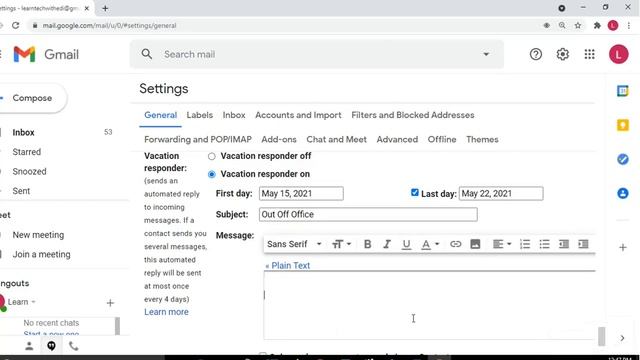Image resolution: width=640 pixels, height=360 pixels.
Task: Click the settings page vertical scrollbar
Action: click(601, 336)
